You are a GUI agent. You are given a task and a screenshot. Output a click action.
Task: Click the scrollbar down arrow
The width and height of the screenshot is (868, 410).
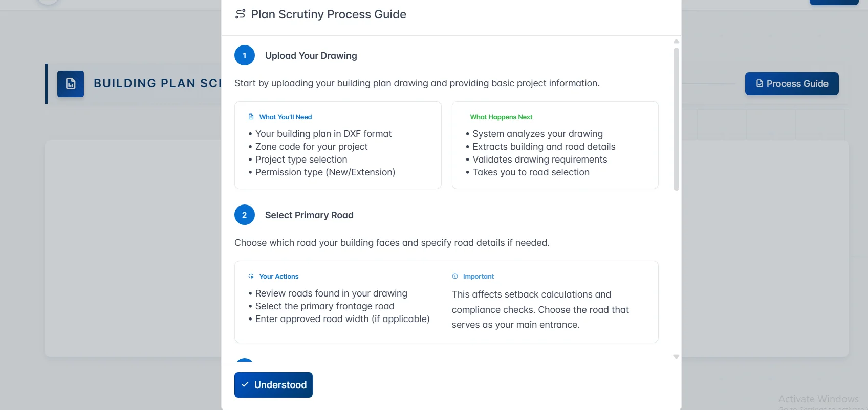pyautogui.click(x=676, y=356)
